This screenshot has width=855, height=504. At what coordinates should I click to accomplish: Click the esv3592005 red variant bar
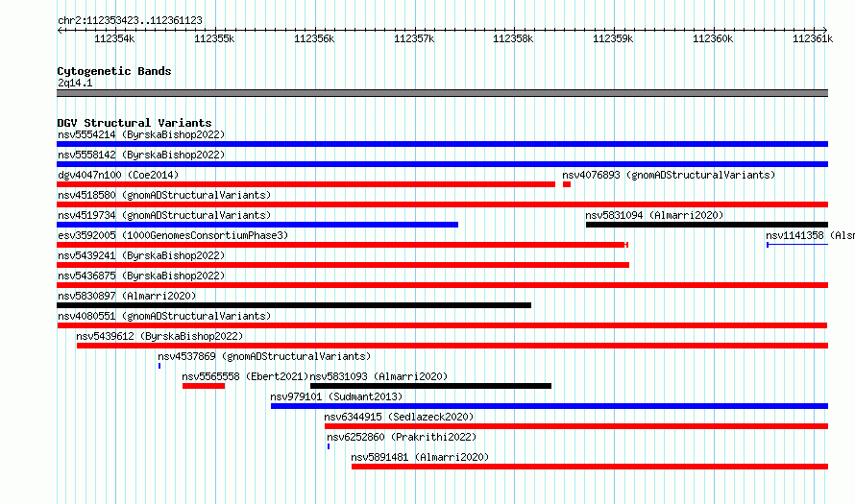[x=342, y=245]
